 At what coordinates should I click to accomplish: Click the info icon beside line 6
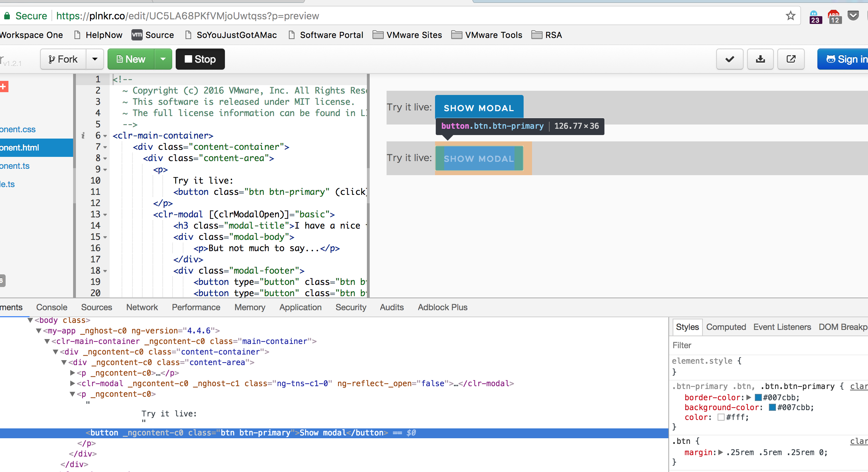[x=83, y=135]
